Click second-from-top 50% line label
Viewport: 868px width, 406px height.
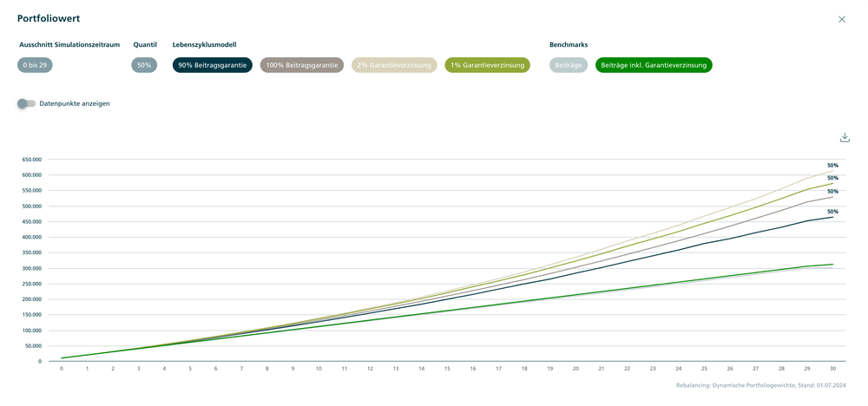click(x=832, y=178)
